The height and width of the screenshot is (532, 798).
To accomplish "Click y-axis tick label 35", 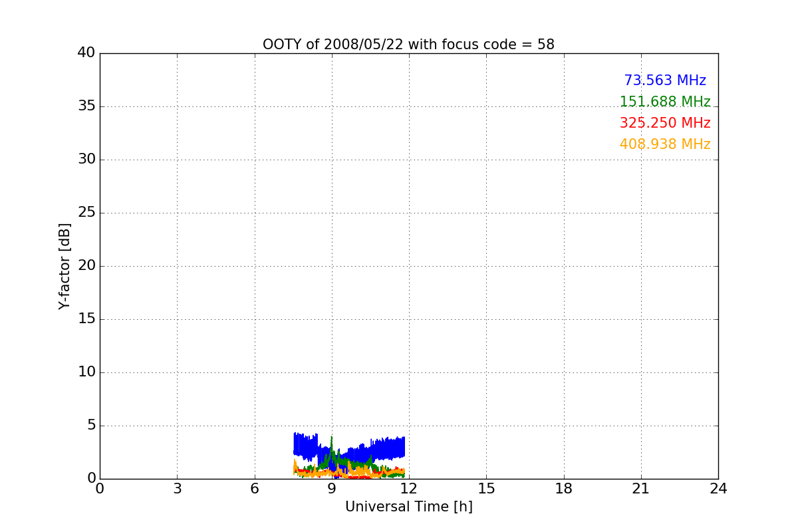I will (x=86, y=106).
